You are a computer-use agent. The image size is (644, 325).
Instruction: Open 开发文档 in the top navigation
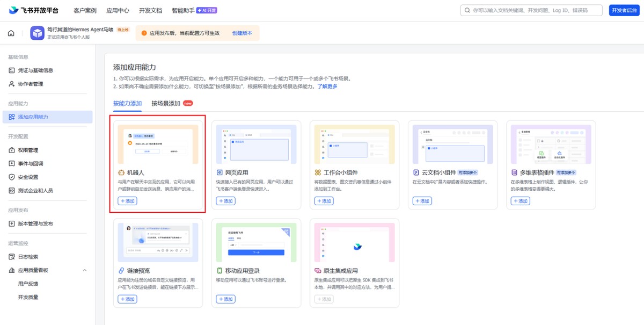point(150,10)
